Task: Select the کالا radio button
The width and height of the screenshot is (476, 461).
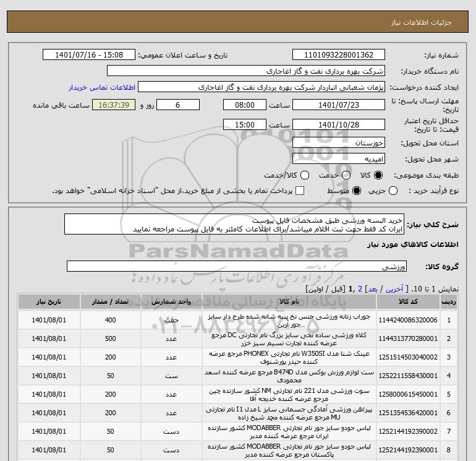Action: 378,175
